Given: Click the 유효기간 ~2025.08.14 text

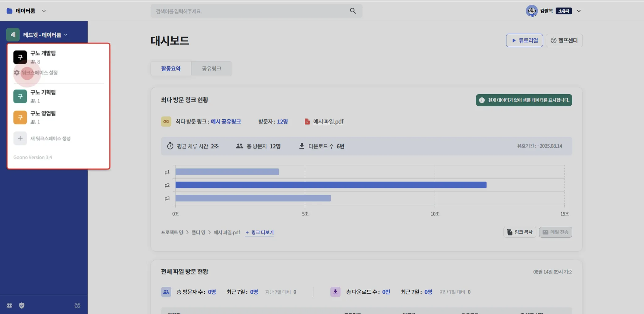Looking at the screenshot, I should click(540, 146).
